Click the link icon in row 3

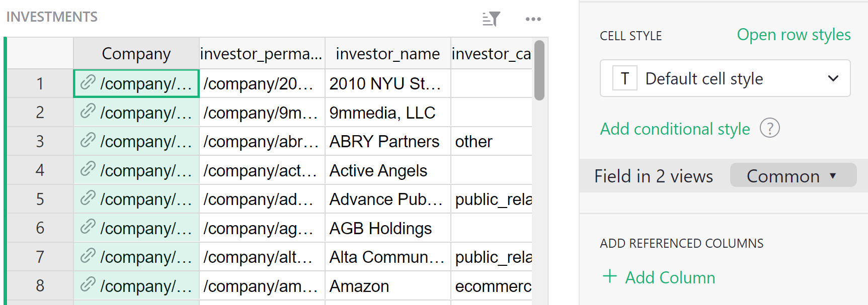tap(88, 140)
